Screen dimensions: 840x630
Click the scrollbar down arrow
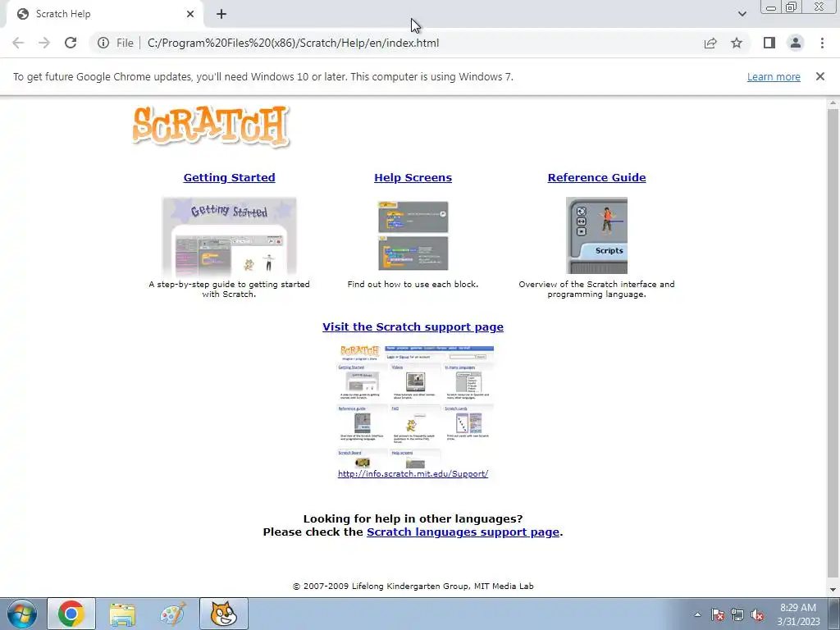[x=833, y=589]
